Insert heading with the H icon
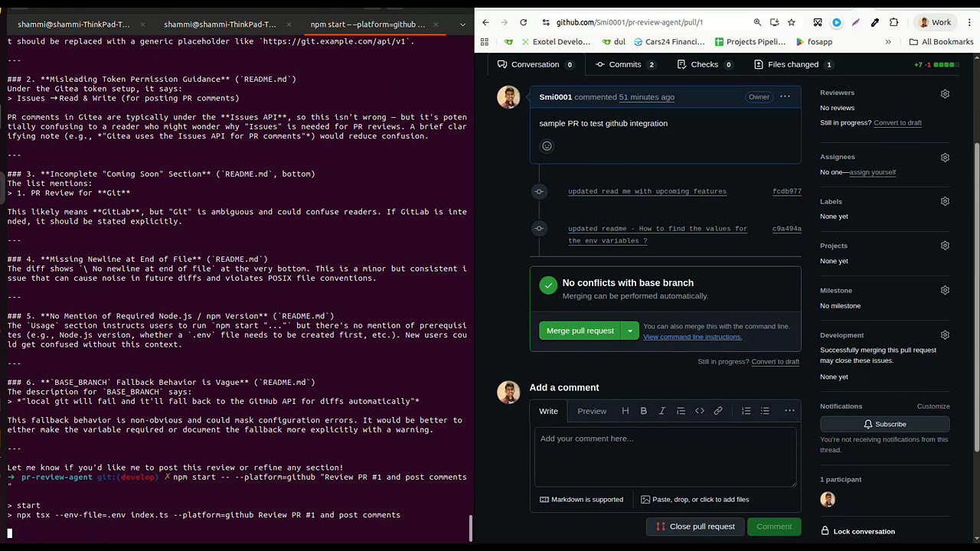 [x=625, y=411]
